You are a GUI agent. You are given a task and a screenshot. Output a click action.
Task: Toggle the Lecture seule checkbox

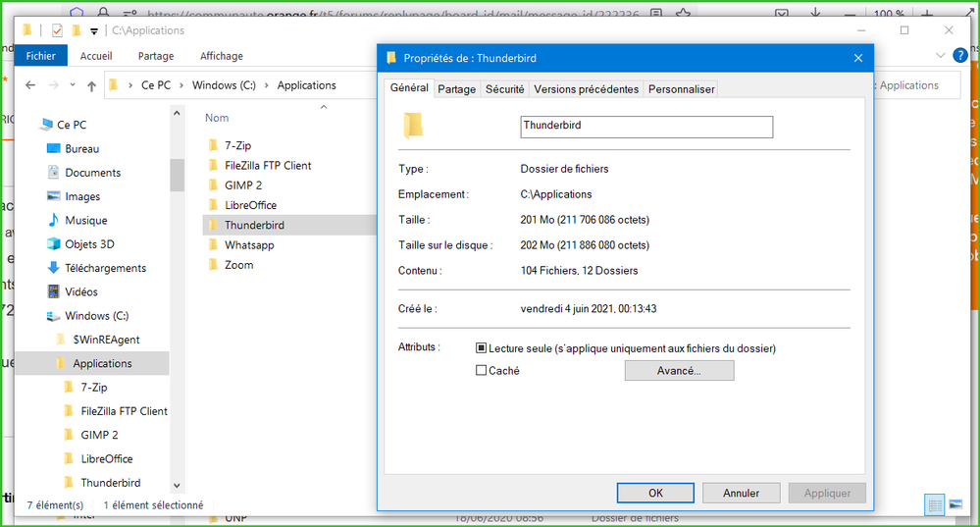pyautogui.click(x=482, y=348)
